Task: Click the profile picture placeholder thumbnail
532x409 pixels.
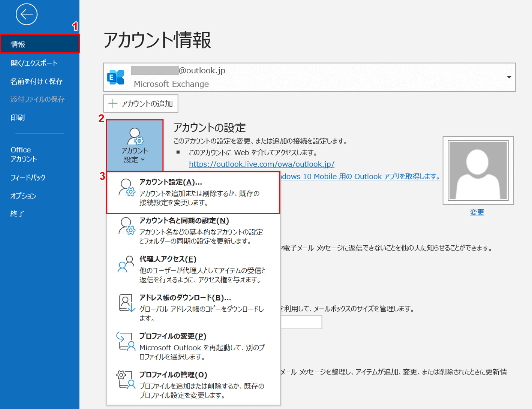Action: [x=478, y=170]
